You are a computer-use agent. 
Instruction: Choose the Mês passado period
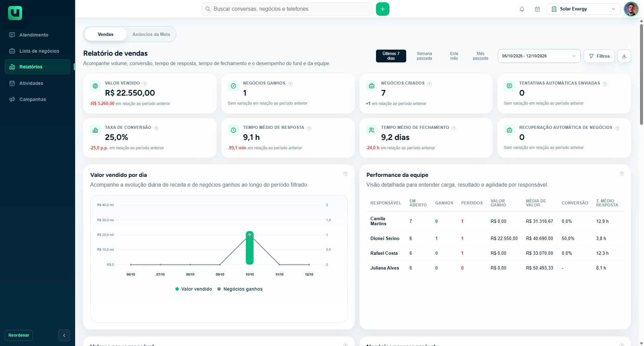pyautogui.click(x=481, y=56)
